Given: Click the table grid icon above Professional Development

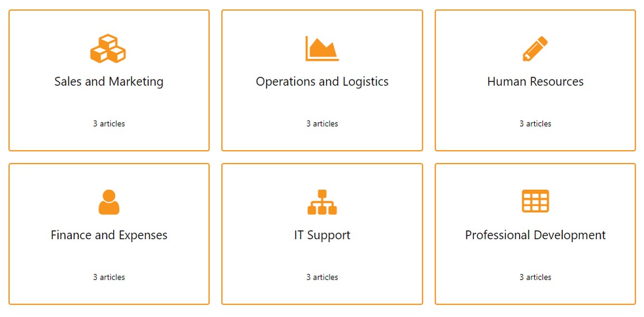Looking at the screenshot, I should (535, 201).
